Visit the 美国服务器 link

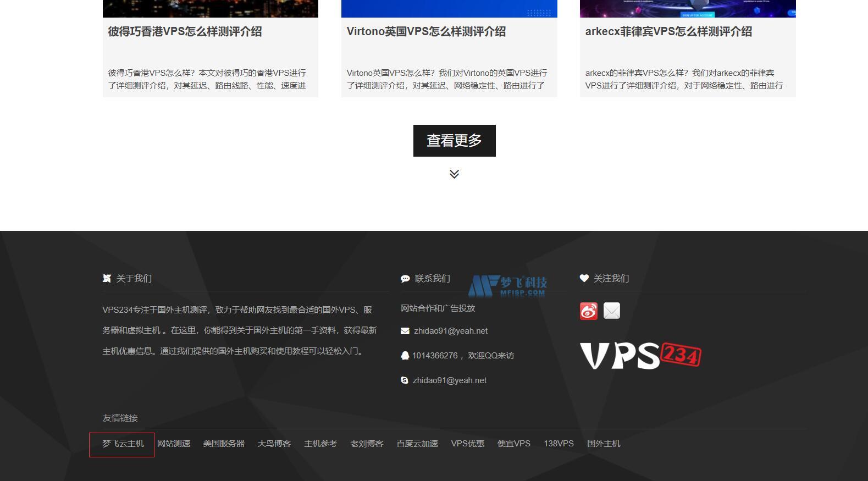[x=224, y=444]
